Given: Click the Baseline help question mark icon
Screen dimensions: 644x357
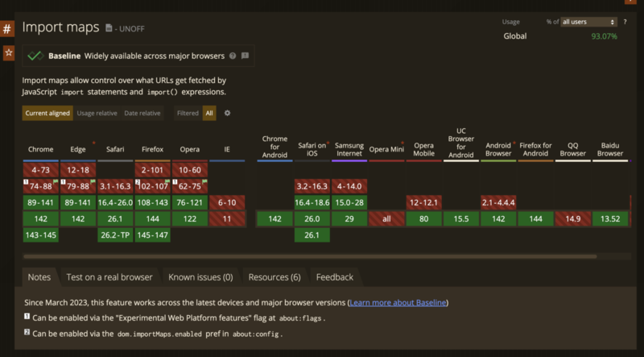Looking at the screenshot, I should point(233,56).
